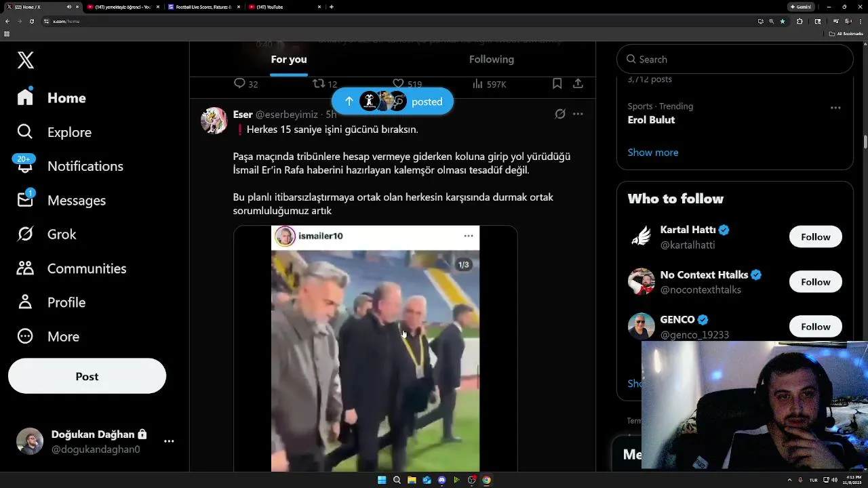
Task: Switch to the For you tab
Action: click(289, 60)
